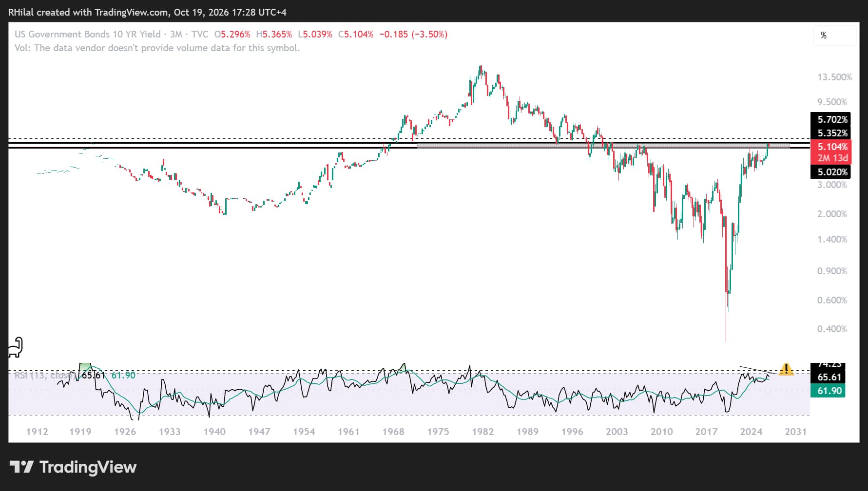Click the change value −0.185 (−3.50%)
This screenshot has height=491, width=868.
click(413, 34)
